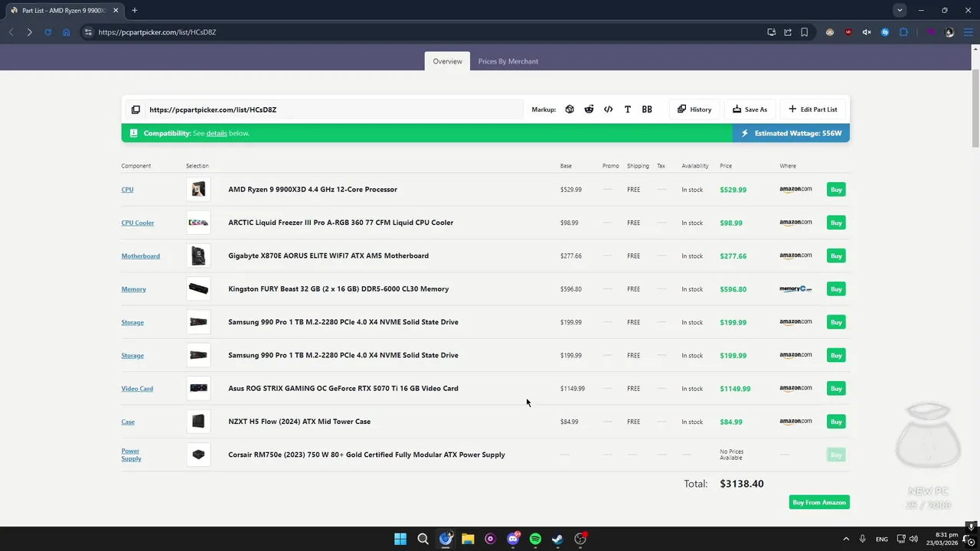Buy the NZXT H5 Flow case
The width and height of the screenshot is (980, 551).
pyautogui.click(x=836, y=422)
